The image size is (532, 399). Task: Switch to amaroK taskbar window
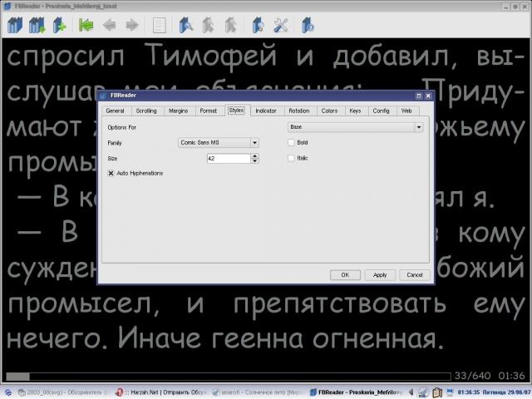258,392
